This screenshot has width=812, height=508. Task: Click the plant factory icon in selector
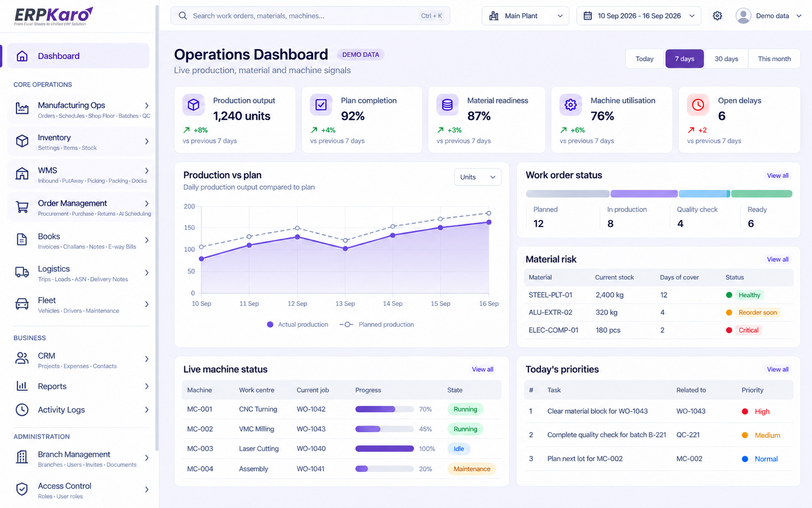494,16
